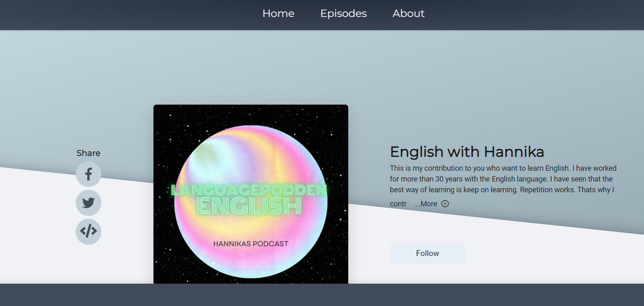
Task: Click the podcast description paragraph
Action: [503, 179]
